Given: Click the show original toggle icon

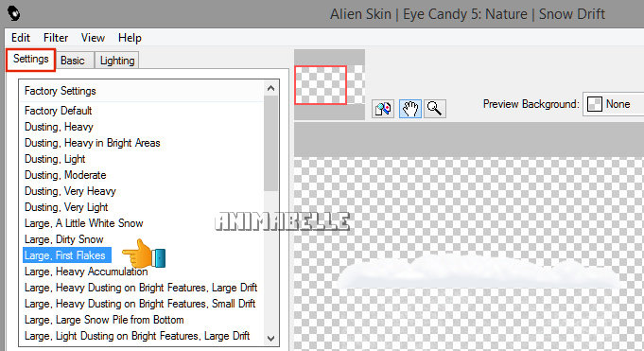Looking at the screenshot, I should click(383, 109).
